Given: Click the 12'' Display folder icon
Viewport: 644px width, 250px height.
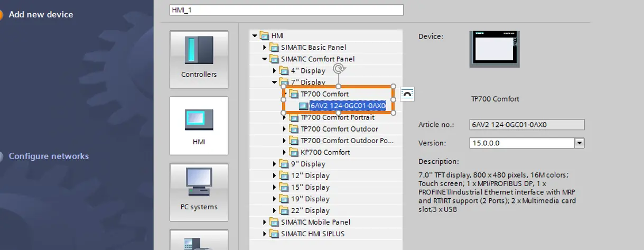Looking at the screenshot, I should click(284, 175).
